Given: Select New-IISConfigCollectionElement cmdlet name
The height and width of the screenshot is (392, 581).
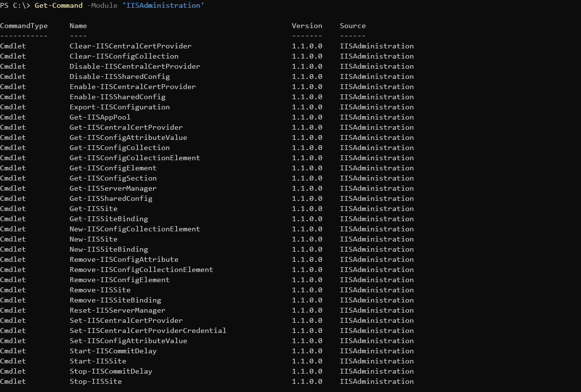Looking at the screenshot, I should pyautogui.click(x=135, y=229).
